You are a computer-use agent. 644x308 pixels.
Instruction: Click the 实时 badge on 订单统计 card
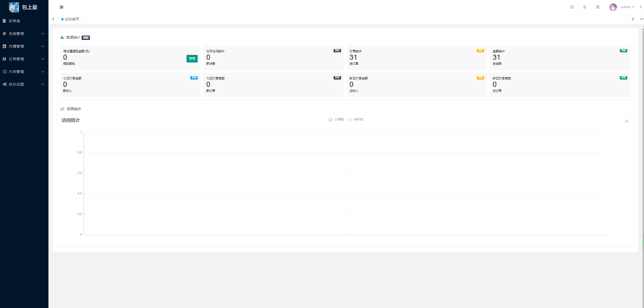point(480,50)
